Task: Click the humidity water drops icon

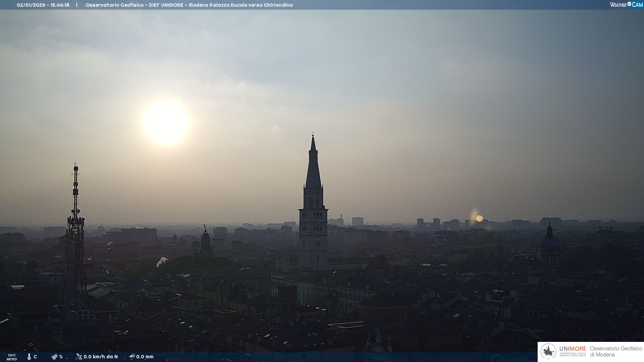Action: (x=54, y=357)
